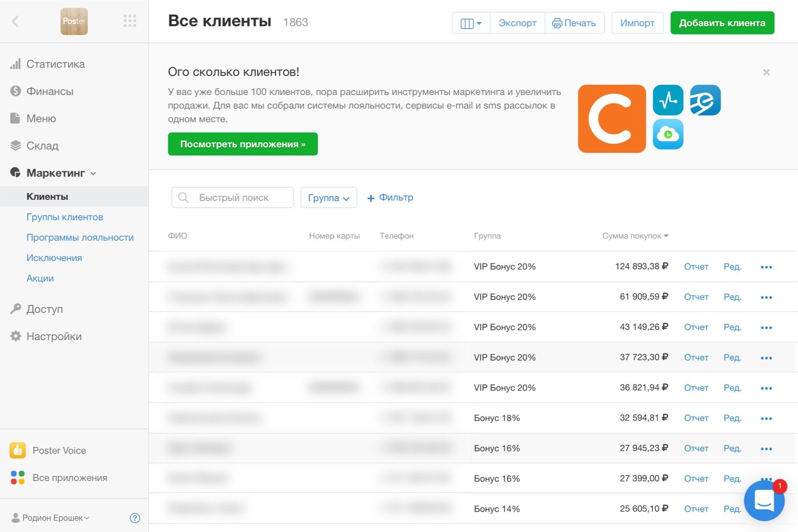Click the back arrow in sidebar header
This screenshot has width=798, height=532.
pyautogui.click(x=15, y=21)
